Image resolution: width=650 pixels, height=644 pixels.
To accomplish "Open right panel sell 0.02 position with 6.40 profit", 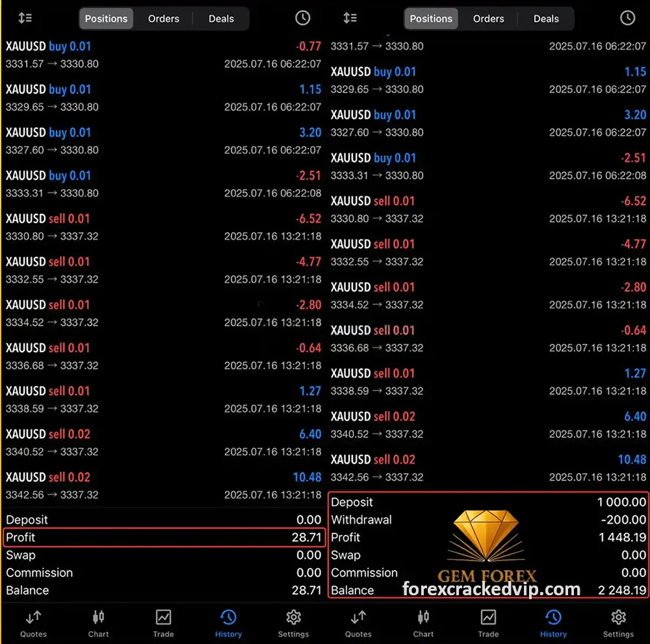I will click(488, 425).
